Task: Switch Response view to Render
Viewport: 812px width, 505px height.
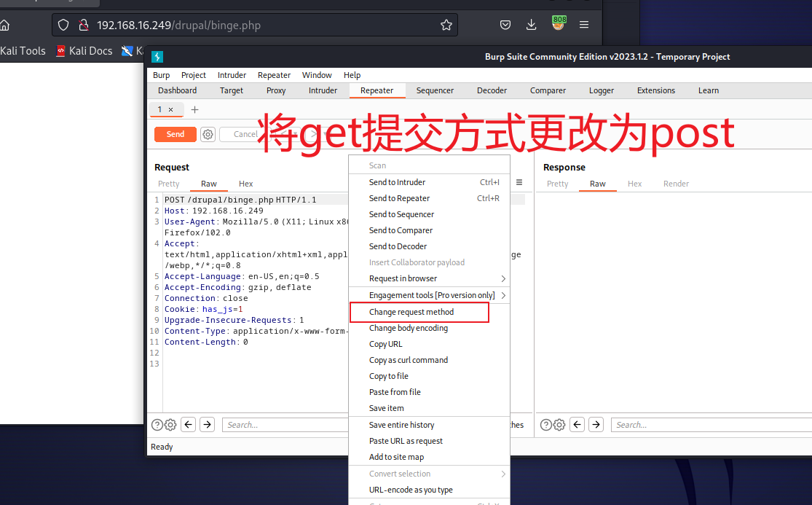Action: coord(677,184)
